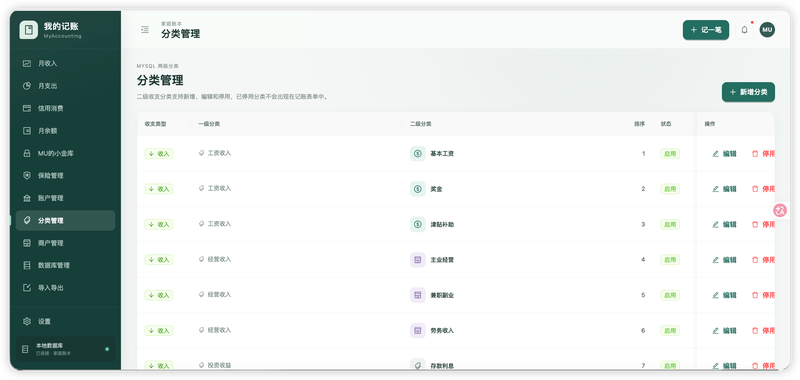
Task: Click the green connection status dot
Action: click(107, 349)
